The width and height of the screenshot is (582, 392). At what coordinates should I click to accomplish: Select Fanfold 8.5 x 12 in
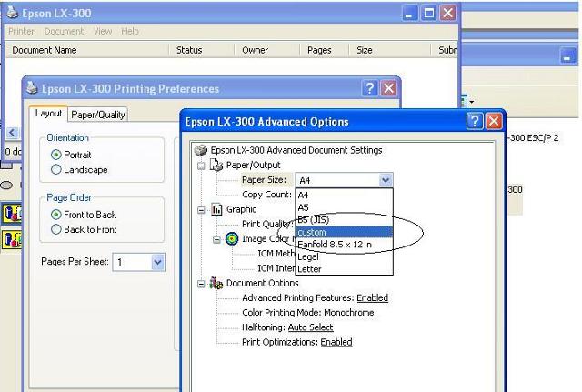(x=344, y=245)
